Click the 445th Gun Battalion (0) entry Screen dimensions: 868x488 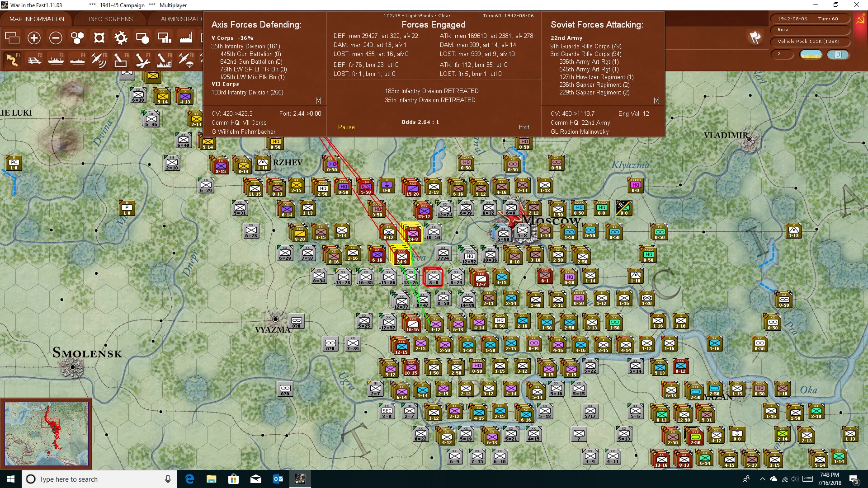(x=251, y=54)
